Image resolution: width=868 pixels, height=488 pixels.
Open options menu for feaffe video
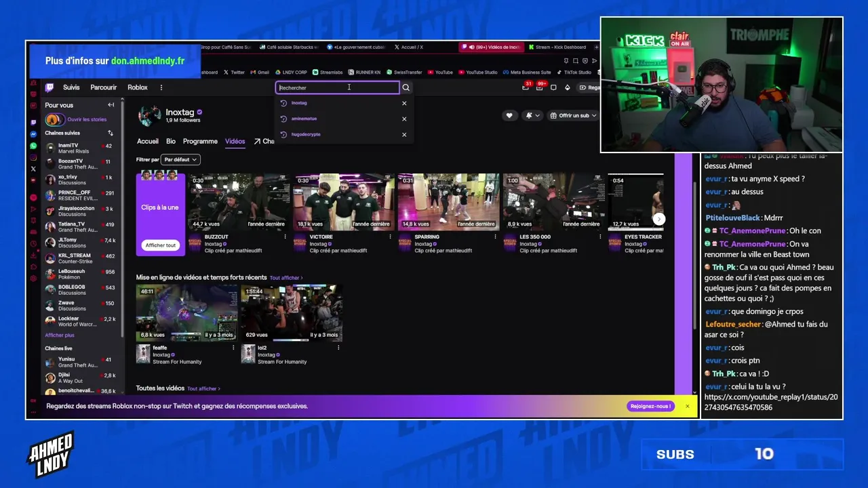click(233, 348)
